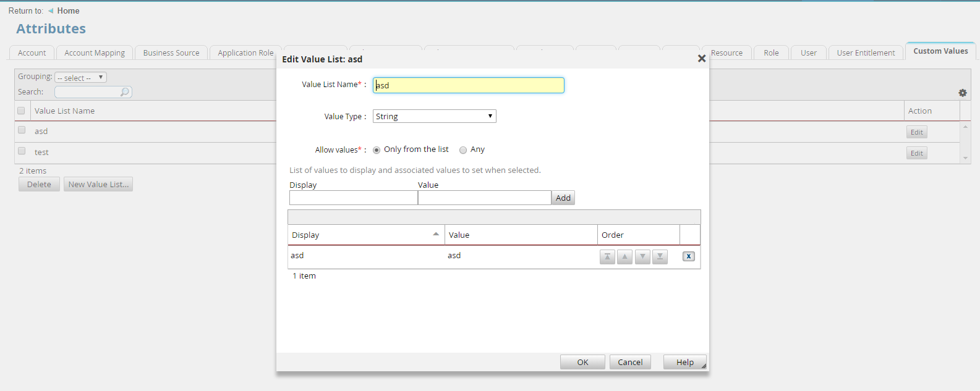980x391 pixels.
Task: Move asd entry to top of order
Action: [607, 257]
